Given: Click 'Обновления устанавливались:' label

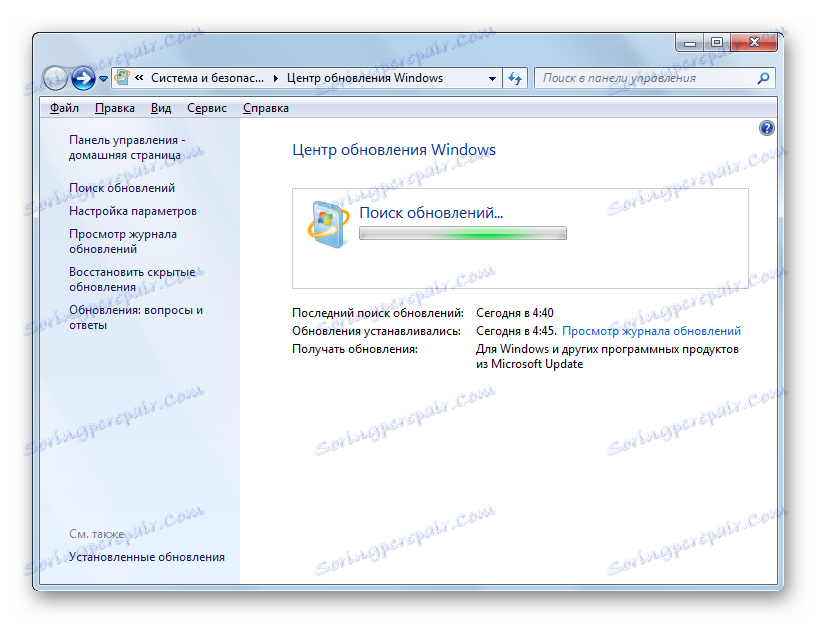Looking at the screenshot, I should [x=376, y=331].
